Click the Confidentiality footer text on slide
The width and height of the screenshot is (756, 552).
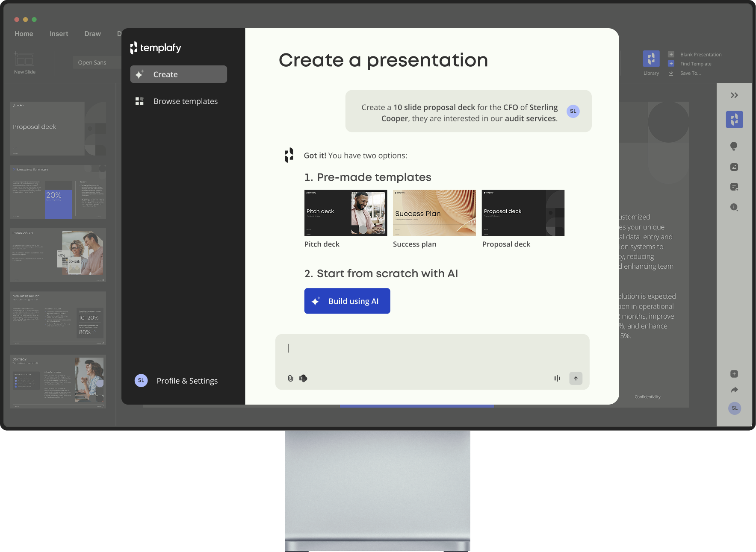[x=647, y=397]
